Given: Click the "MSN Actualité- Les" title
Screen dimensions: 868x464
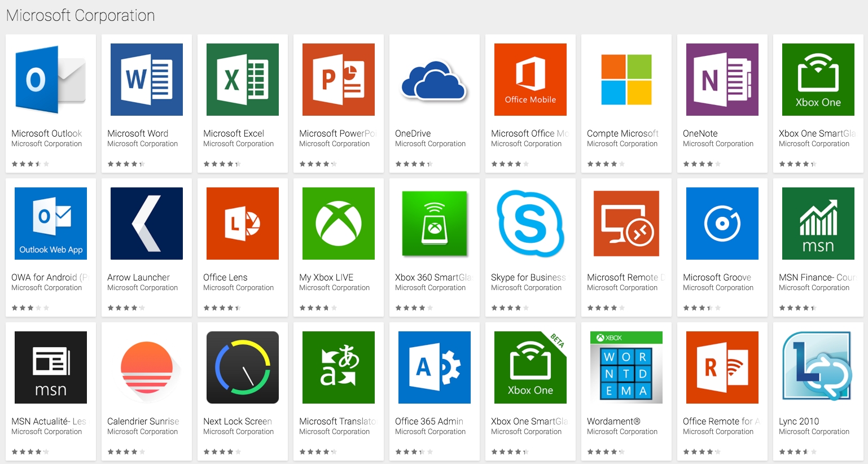Looking at the screenshot, I should (49, 421).
